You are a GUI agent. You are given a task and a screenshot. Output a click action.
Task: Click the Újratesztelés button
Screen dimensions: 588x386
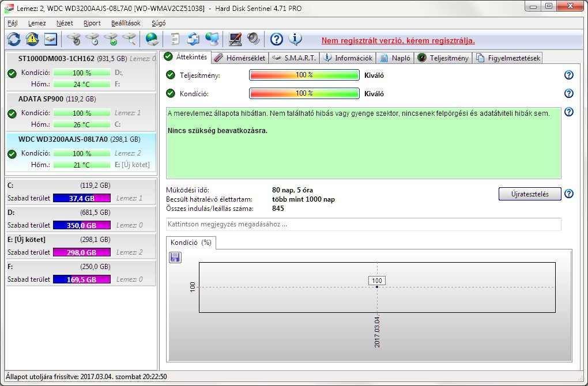coord(530,194)
